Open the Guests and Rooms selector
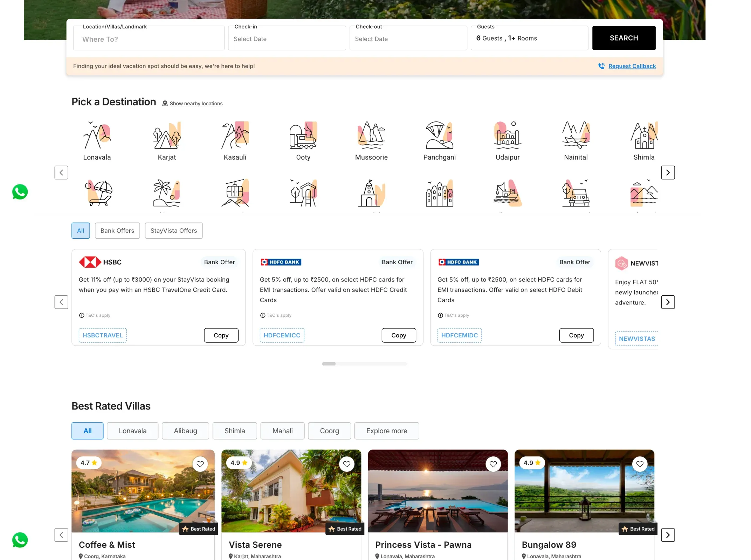The width and height of the screenshot is (751, 560). (530, 38)
